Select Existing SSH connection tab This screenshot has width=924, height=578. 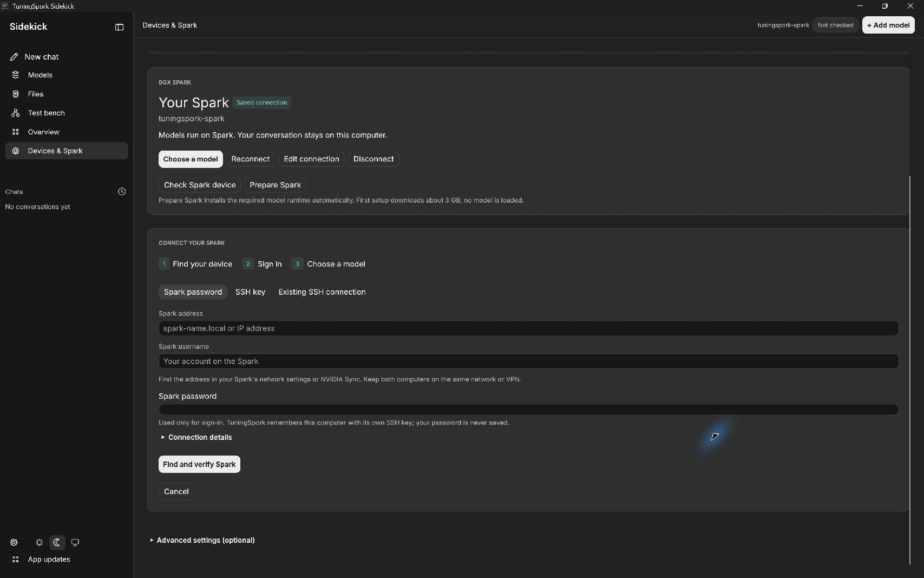pyautogui.click(x=322, y=292)
